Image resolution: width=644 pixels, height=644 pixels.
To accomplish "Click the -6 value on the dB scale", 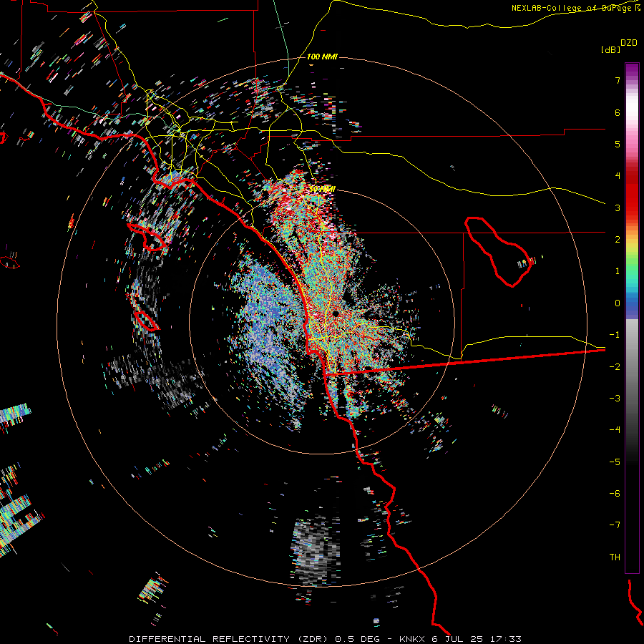I will (x=615, y=493).
